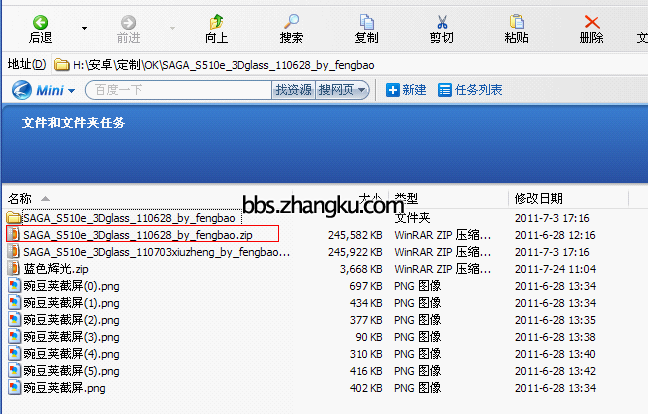The image size is (648, 414).
Task: Click the icon of 豌豆荚截屏(4).png
Action: pyautogui.click(x=14, y=354)
